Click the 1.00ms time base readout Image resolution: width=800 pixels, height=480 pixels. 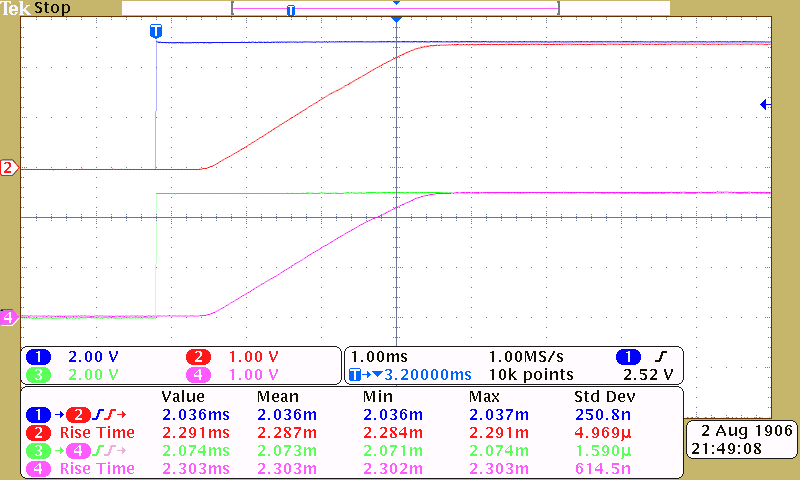tap(379, 357)
